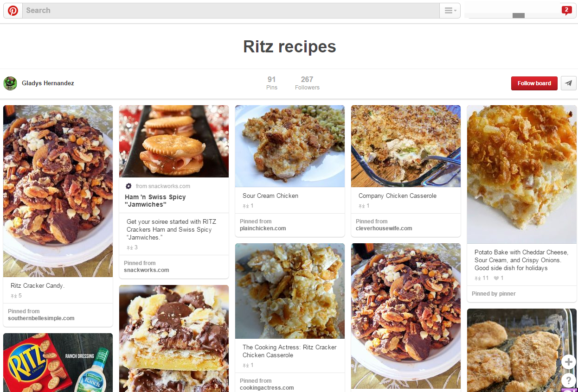View the 267 Followers tab
578x392 pixels.
tap(307, 83)
